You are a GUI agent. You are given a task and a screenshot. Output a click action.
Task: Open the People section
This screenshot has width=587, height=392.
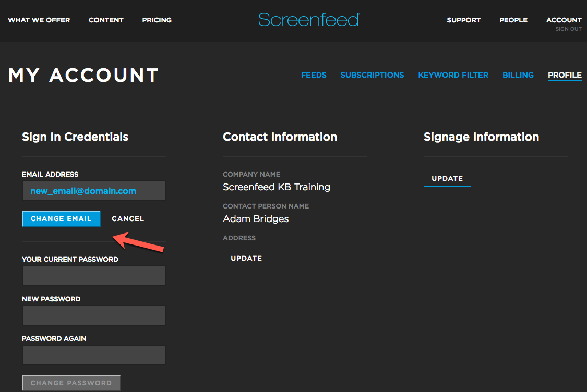513,20
